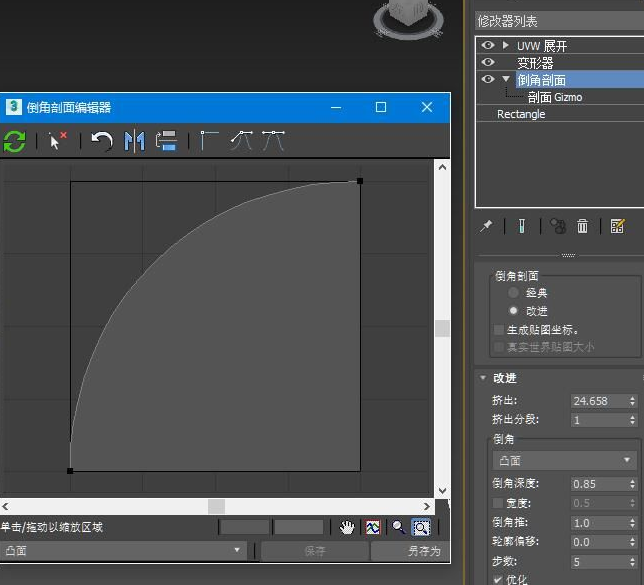Click the scroll down arrow in profile editor
The height and width of the screenshot is (585, 644).
click(x=442, y=491)
